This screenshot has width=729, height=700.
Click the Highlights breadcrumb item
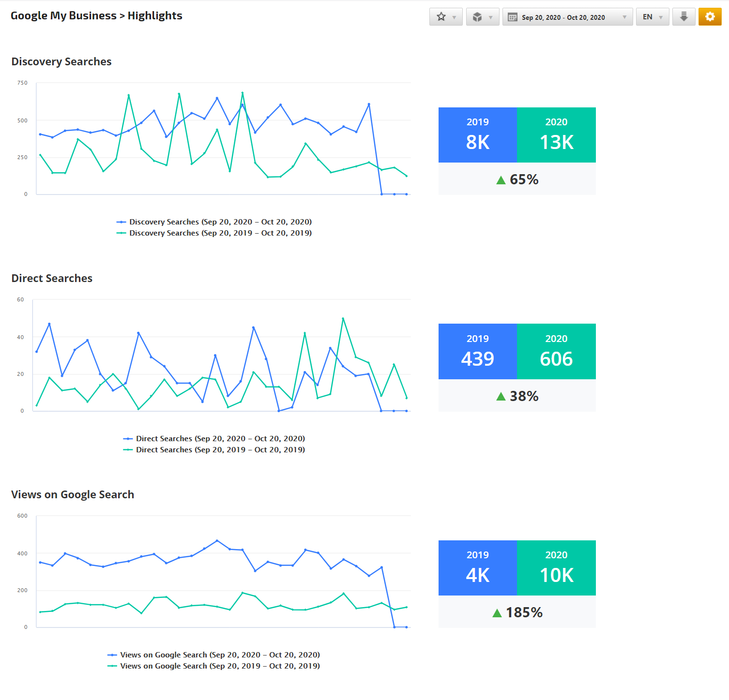(155, 15)
